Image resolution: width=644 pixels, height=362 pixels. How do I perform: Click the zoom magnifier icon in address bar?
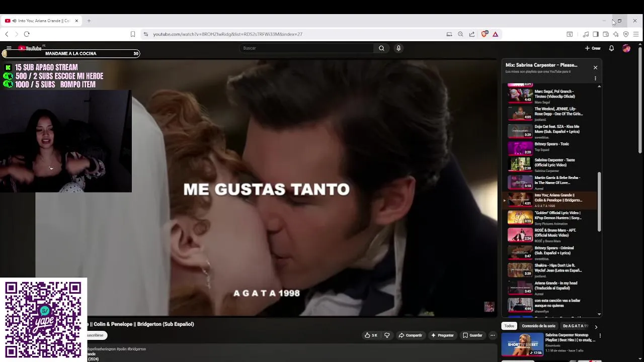[460, 34]
